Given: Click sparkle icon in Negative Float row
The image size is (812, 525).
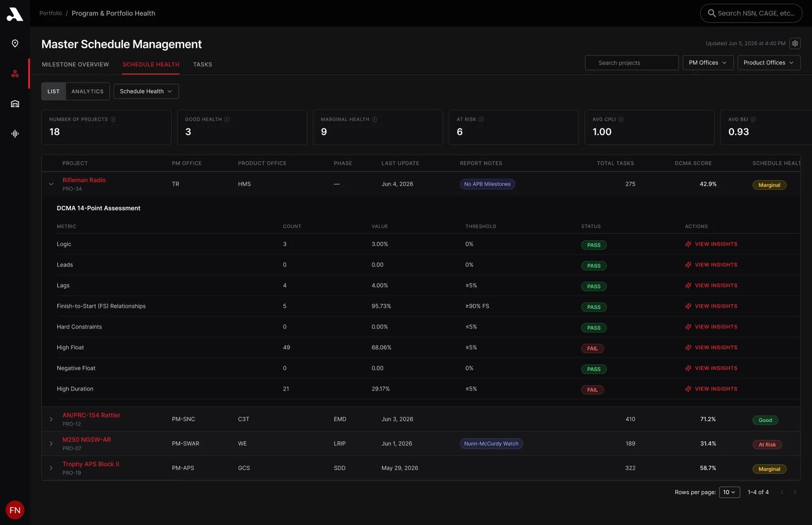Looking at the screenshot, I should click(x=688, y=368).
